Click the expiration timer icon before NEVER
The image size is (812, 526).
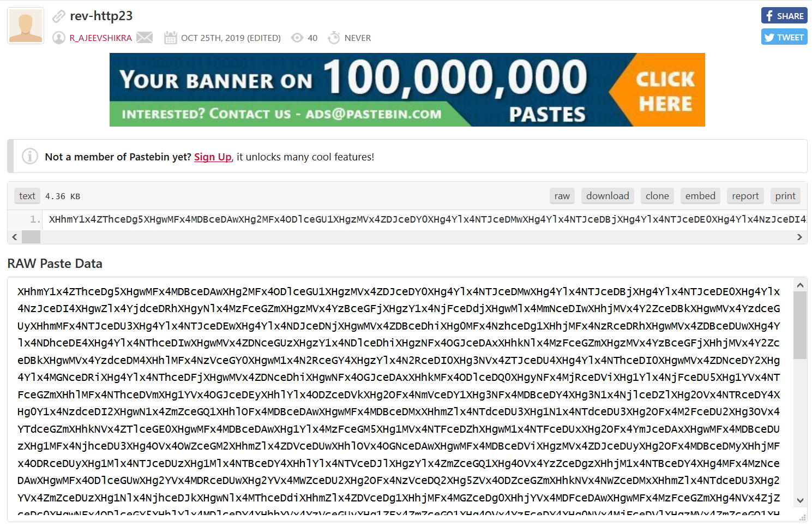coord(334,37)
